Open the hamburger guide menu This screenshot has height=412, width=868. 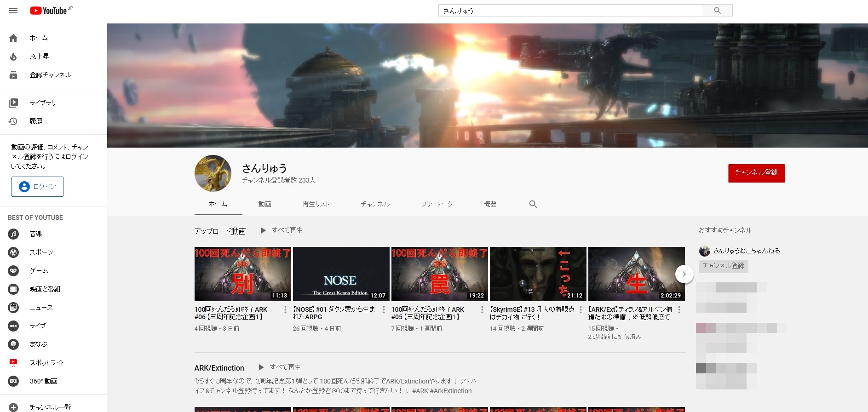(13, 11)
